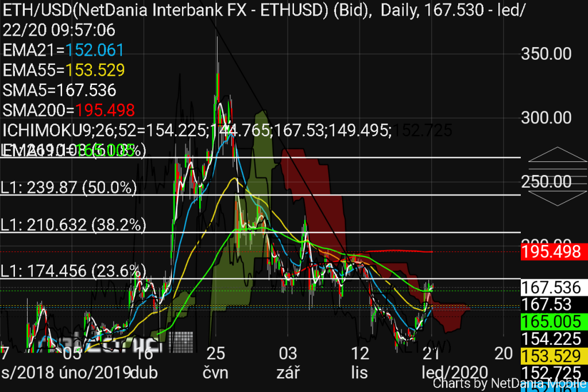Click the yellow 153.529 price tag
The image size is (588, 392).
coord(554,356)
